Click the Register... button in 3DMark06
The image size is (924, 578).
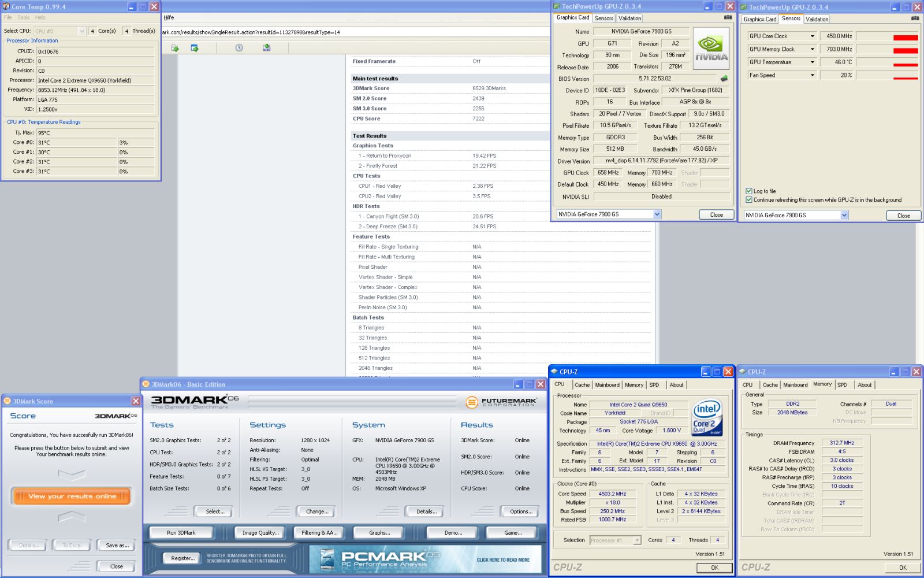click(182, 558)
